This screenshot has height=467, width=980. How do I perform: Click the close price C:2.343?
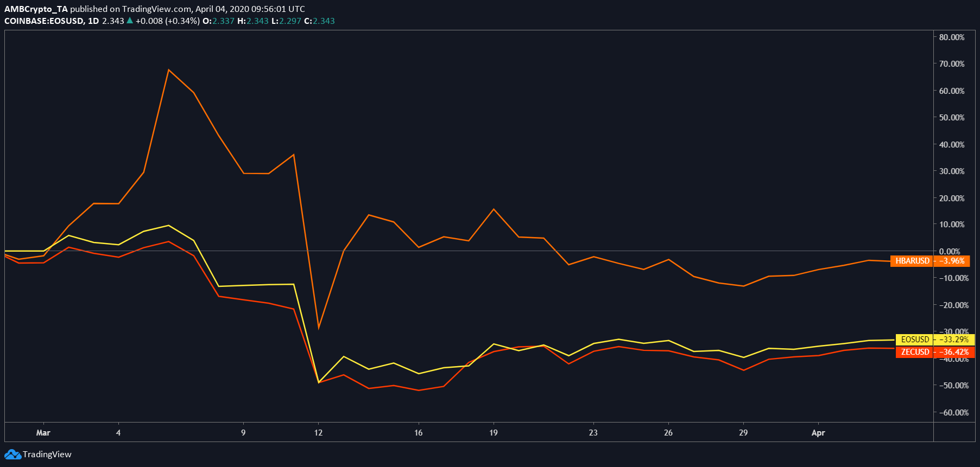click(319, 21)
